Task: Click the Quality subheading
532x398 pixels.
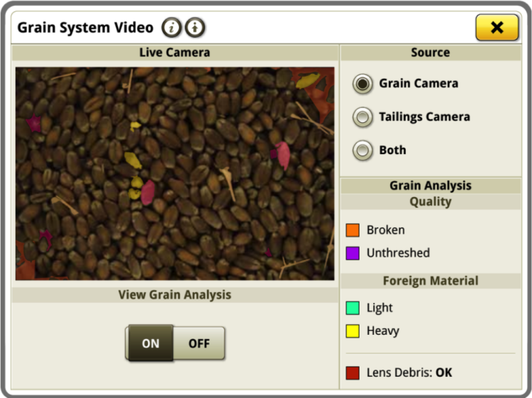Action: pyautogui.click(x=430, y=201)
